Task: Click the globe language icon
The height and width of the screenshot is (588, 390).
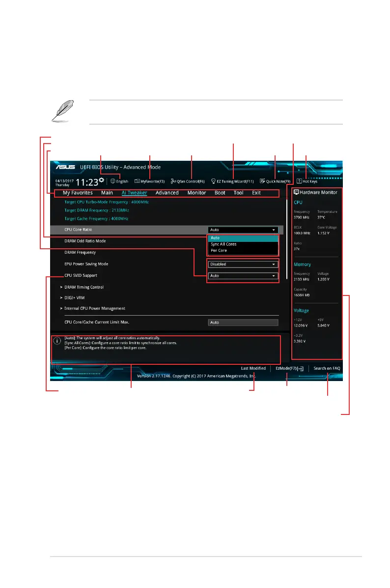Action: [x=113, y=181]
